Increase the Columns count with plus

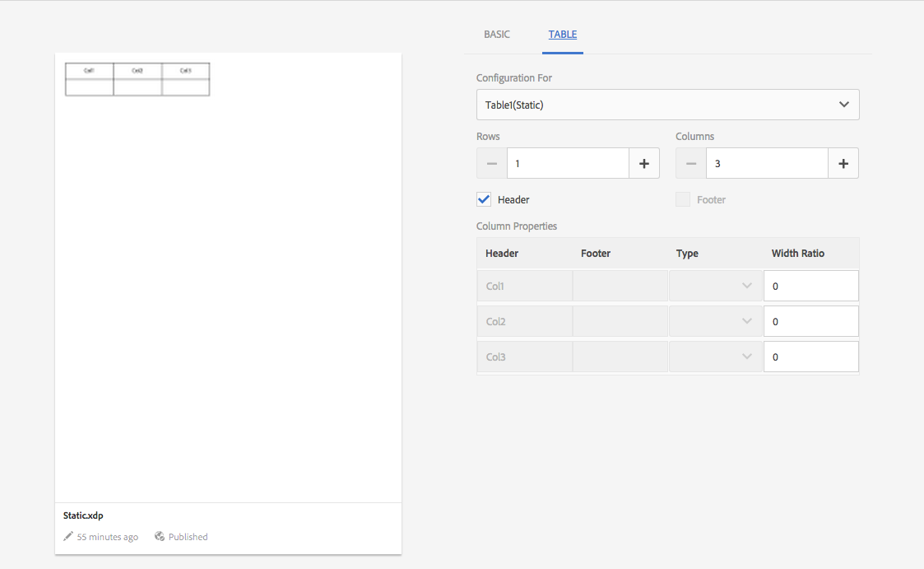843,164
